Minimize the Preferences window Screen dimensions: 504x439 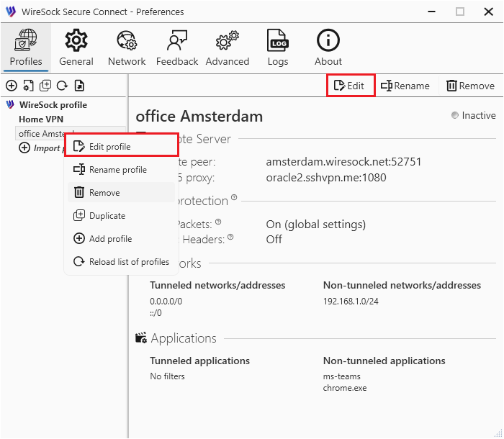pyautogui.click(x=432, y=12)
